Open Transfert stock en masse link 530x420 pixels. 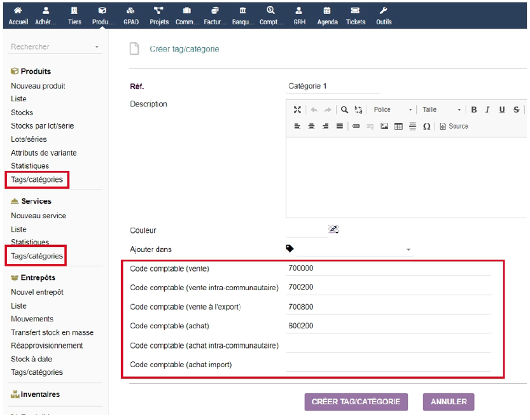click(52, 332)
